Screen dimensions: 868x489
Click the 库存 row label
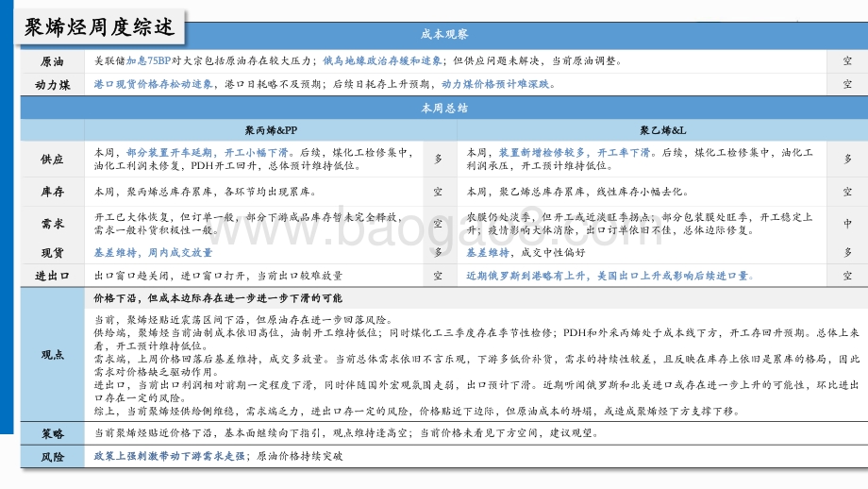(52, 193)
